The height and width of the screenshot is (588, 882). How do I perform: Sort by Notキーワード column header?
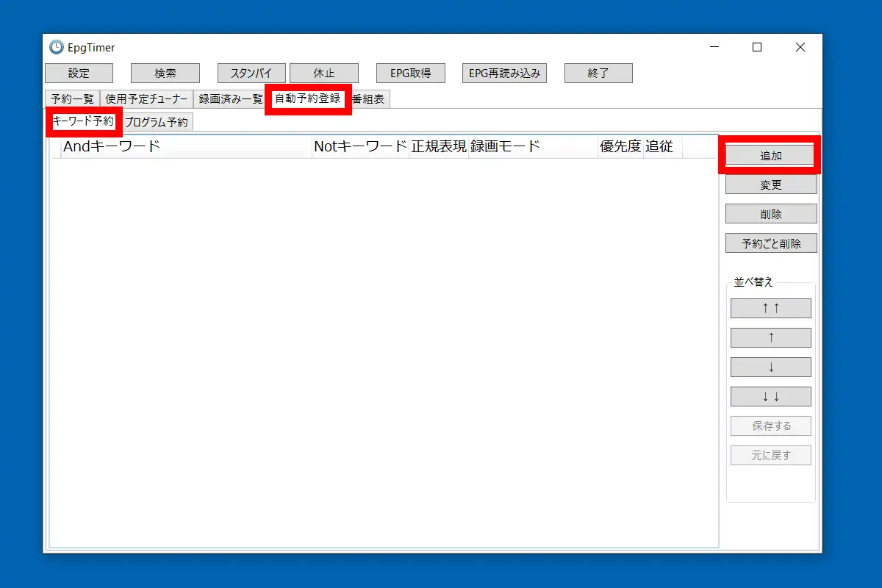point(360,147)
